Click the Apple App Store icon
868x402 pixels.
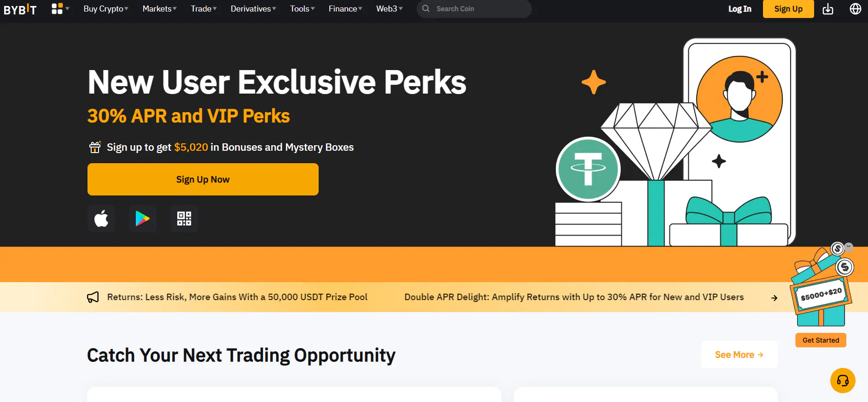[x=101, y=219]
